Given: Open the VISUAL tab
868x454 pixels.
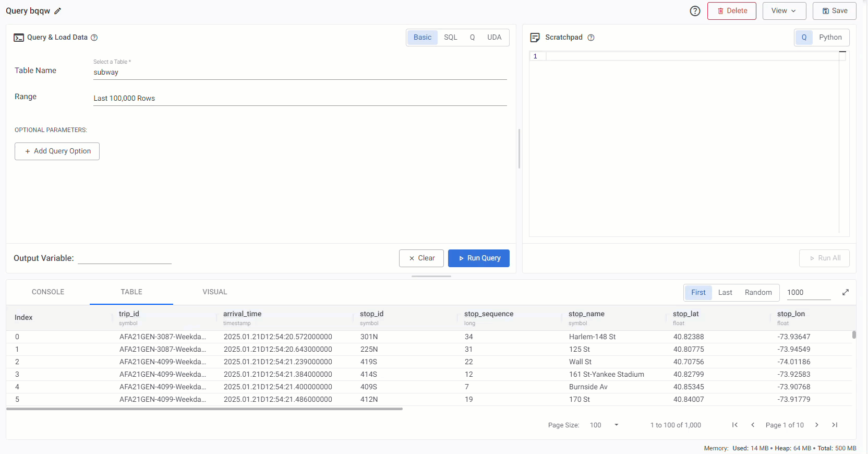Looking at the screenshot, I should 215,292.
